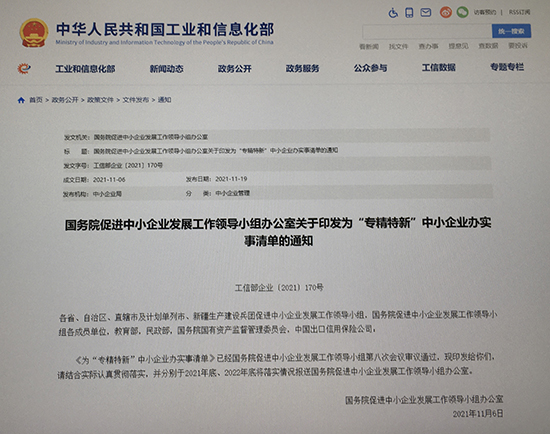Viewport: 550px width, 434px height.
Task: Click the home icon in the breadcrumb
Action: [x=21, y=100]
